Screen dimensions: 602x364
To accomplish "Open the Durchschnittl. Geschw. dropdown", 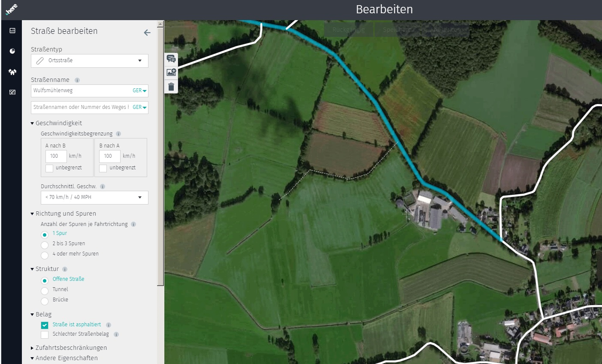I will click(x=94, y=197).
